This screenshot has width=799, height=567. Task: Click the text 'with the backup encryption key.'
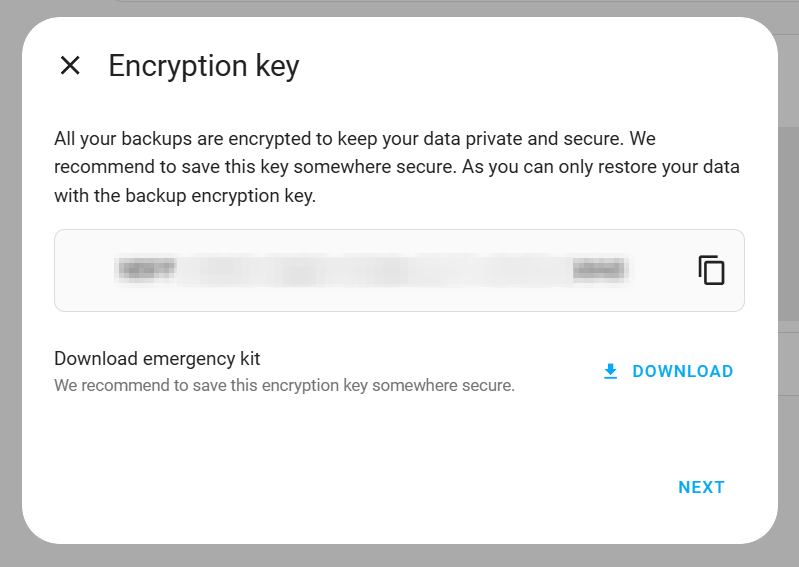(185, 196)
